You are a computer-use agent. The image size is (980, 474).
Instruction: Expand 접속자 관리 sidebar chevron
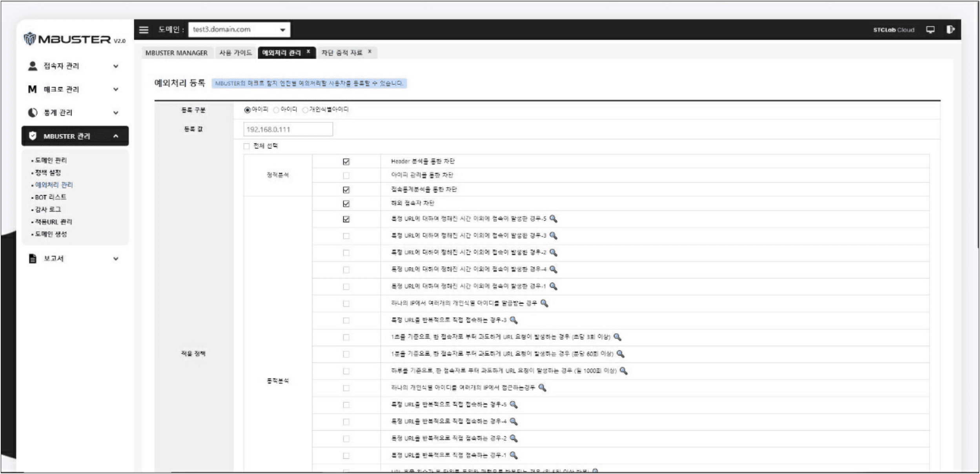(116, 66)
